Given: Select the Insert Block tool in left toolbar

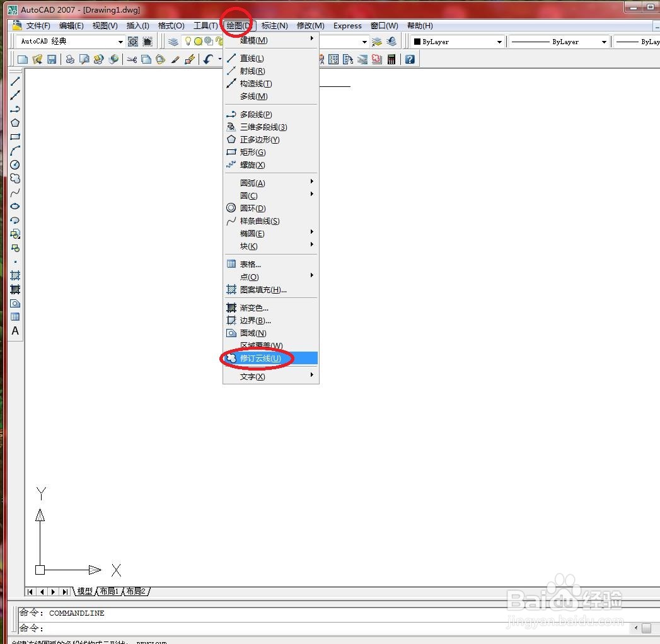Looking at the screenshot, I should coord(15,234).
